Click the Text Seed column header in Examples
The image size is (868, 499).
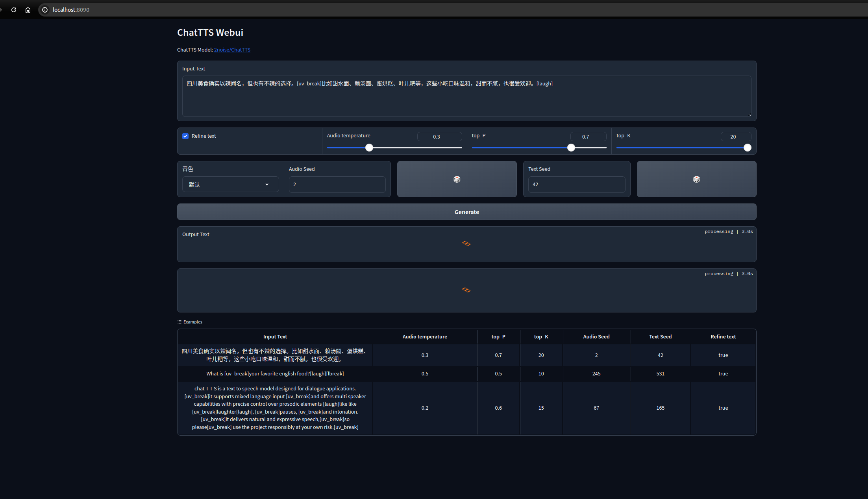(x=661, y=337)
